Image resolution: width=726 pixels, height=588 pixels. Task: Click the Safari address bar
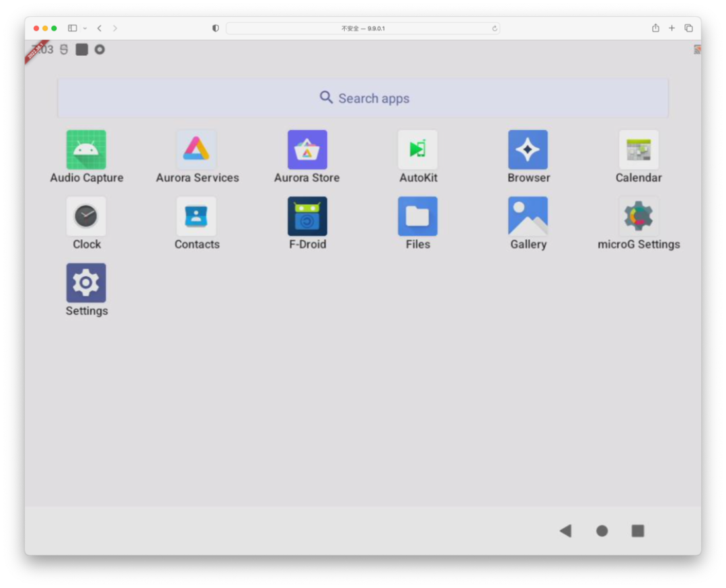pos(363,28)
